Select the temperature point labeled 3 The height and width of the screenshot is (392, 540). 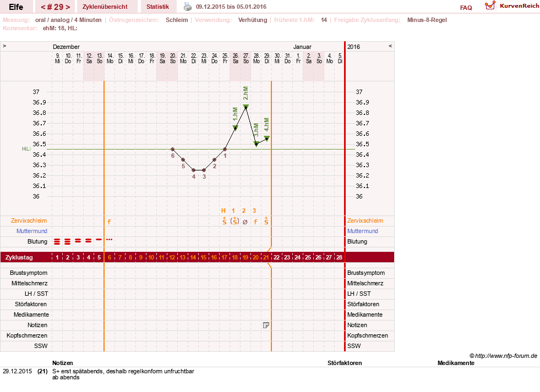click(x=204, y=170)
